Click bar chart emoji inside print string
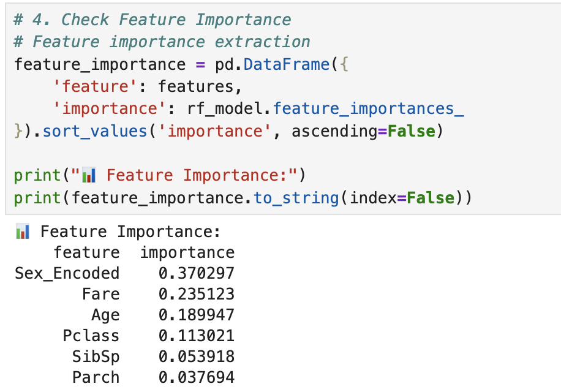Screen dimensions: 561x392 coord(89,175)
